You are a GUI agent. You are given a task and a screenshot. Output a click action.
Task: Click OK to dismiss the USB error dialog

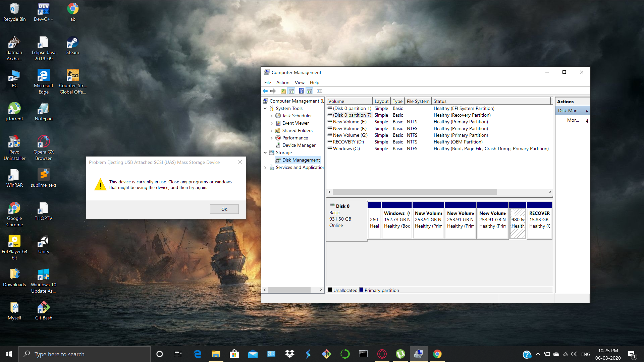pyautogui.click(x=224, y=209)
